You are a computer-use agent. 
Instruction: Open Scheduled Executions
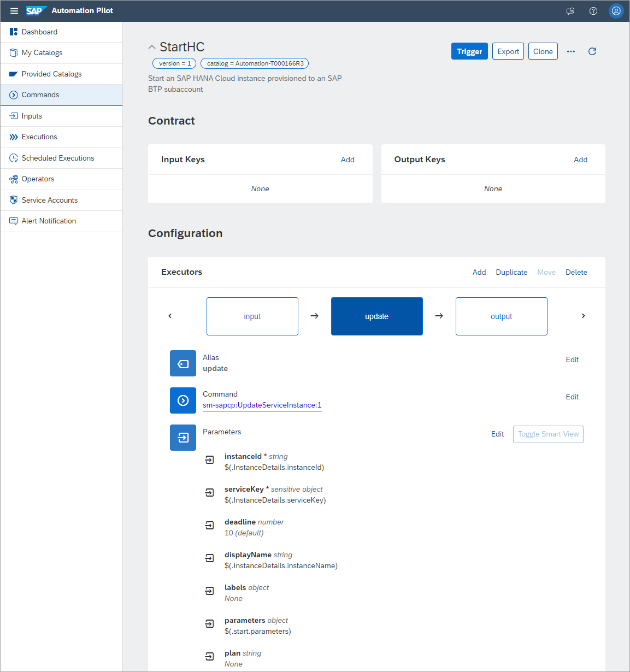(x=62, y=158)
